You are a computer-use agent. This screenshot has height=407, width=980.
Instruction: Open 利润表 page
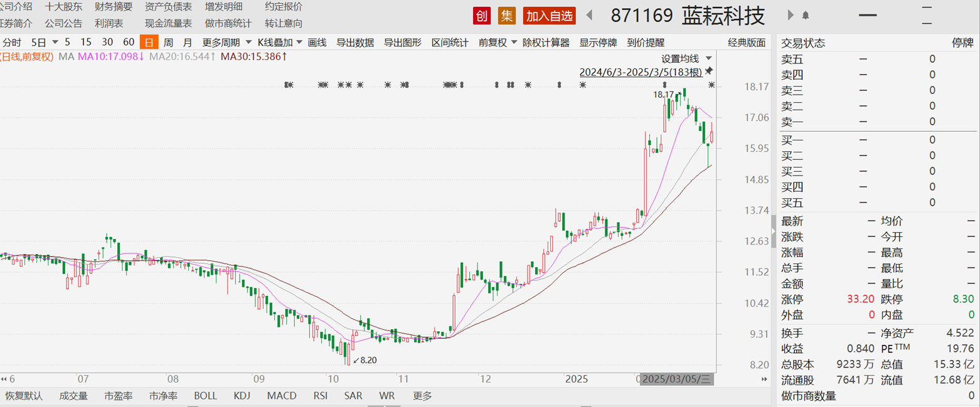109,23
